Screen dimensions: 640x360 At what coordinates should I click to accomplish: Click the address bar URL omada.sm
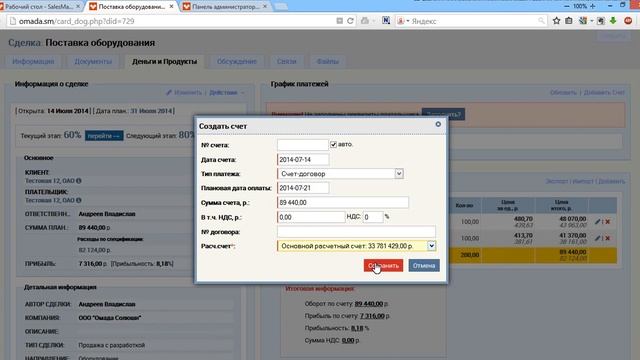(77, 21)
